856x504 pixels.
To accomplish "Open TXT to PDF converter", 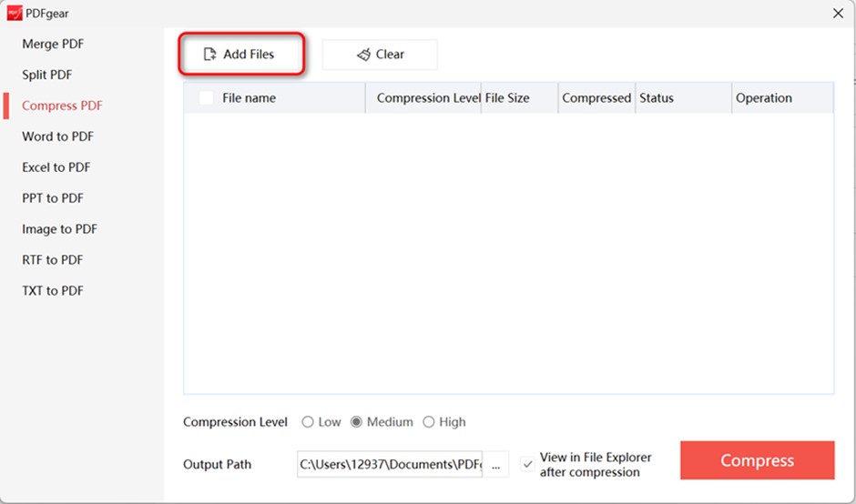I will click(53, 291).
